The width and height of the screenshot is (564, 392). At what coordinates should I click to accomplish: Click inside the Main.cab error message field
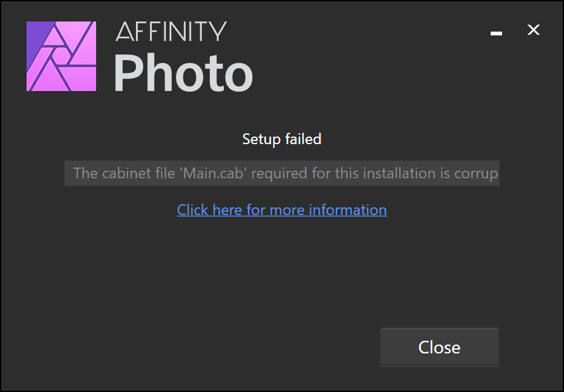point(281,173)
